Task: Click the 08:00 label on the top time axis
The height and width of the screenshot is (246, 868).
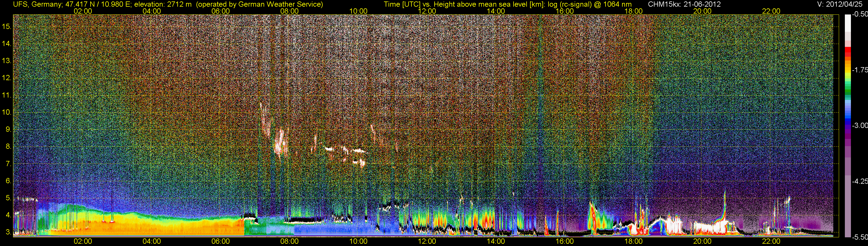Action: pos(289,11)
